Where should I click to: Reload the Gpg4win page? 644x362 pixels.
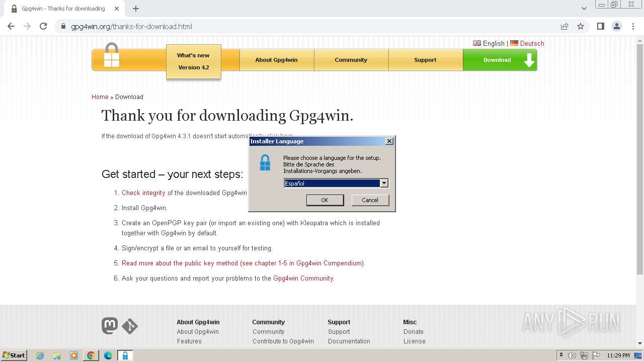(x=43, y=27)
